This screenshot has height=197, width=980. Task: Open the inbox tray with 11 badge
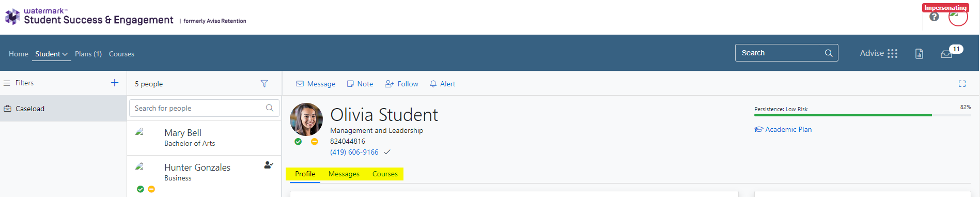click(x=946, y=54)
